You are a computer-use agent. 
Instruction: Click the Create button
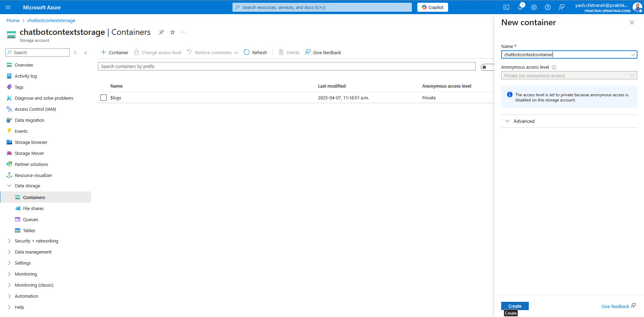tap(515, 306)
